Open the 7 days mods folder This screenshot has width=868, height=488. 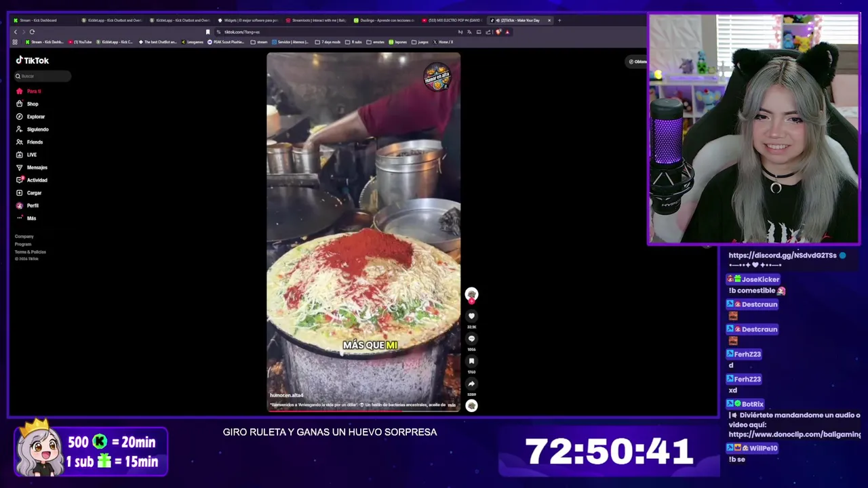[x=328, y=42]
